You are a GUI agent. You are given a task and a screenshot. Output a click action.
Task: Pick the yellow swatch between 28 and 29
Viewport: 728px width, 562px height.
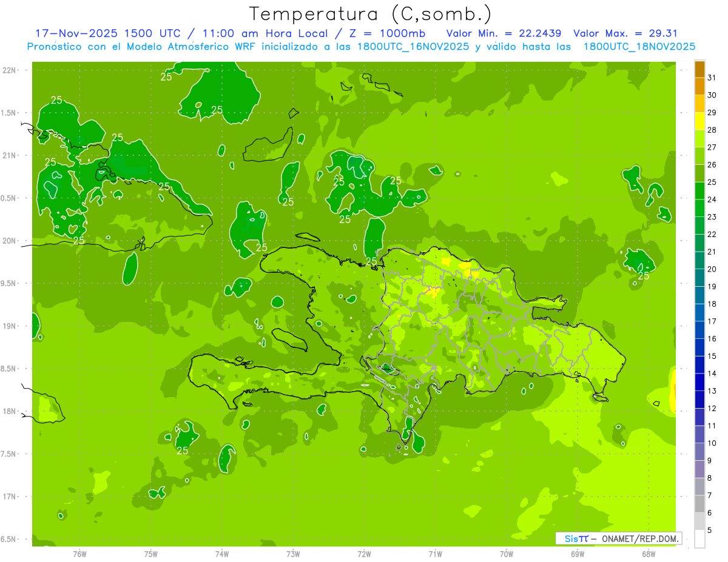pos(699,121)
